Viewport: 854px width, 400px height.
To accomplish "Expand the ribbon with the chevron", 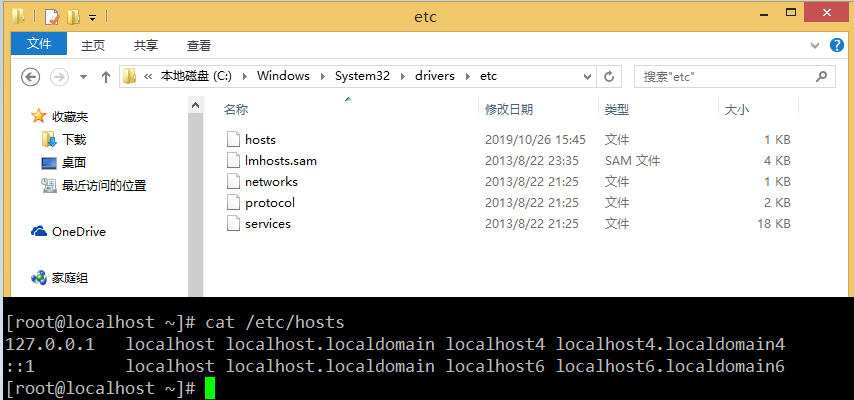I will pyautogui.click(x=816, y=45).
